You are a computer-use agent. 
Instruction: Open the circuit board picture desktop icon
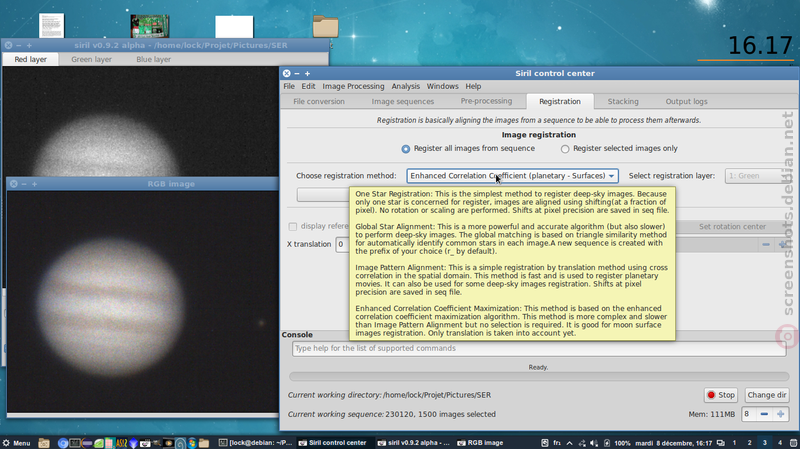[149, 26]
